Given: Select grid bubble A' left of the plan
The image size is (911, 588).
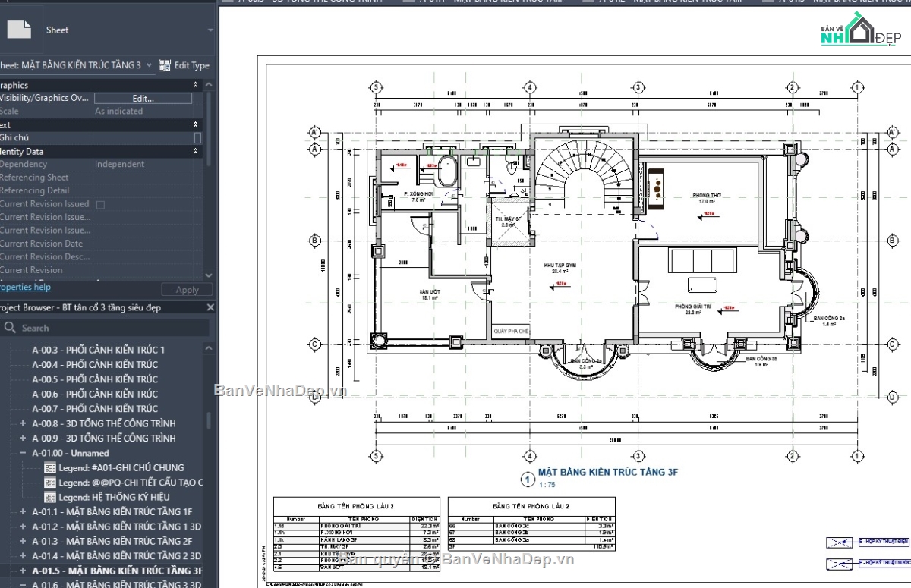Looking at the screenshot, I should coord(314,133).
